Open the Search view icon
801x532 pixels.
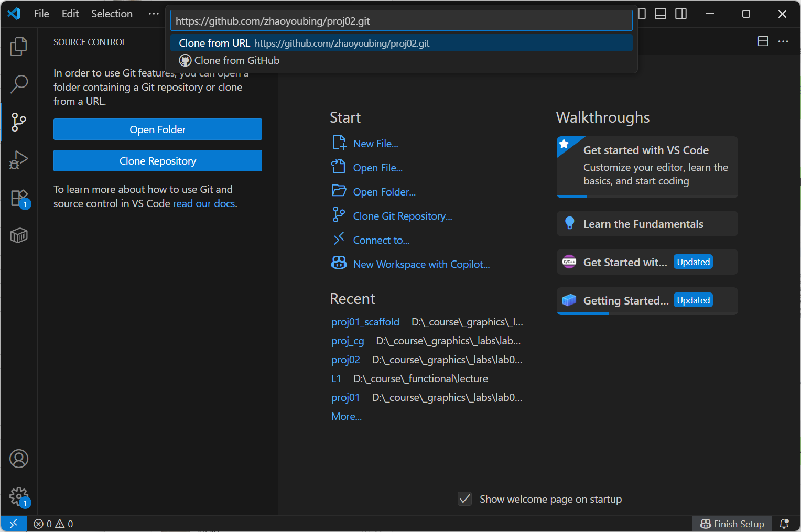point(19,84)
